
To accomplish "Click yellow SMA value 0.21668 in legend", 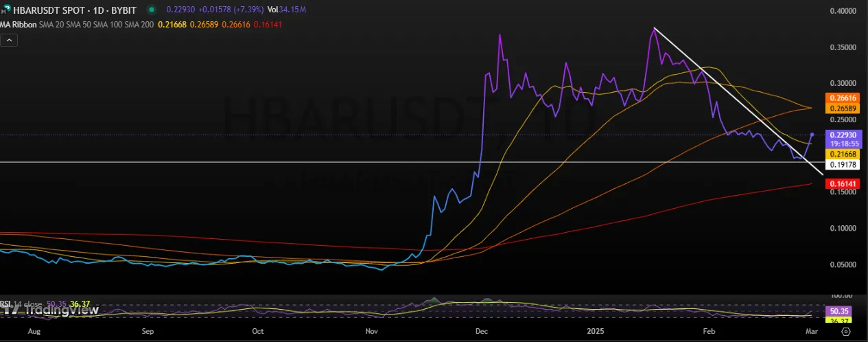I will (172, 25).
